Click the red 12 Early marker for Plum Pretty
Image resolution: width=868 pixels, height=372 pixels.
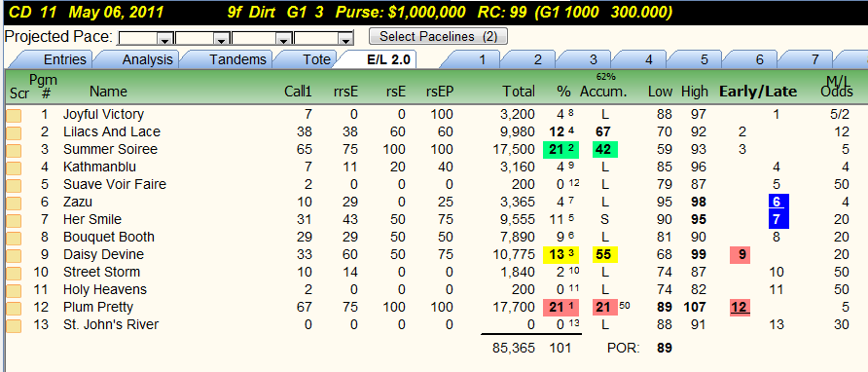point(741,307)
